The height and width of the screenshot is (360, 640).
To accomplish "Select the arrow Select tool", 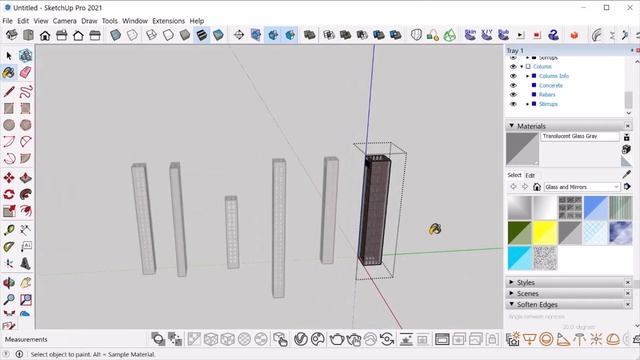I will coord(9,56).
